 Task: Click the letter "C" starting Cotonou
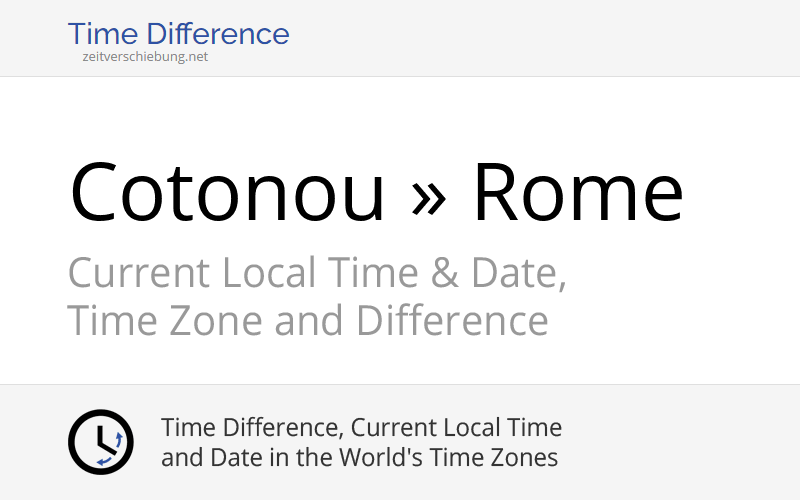point(93,192)
